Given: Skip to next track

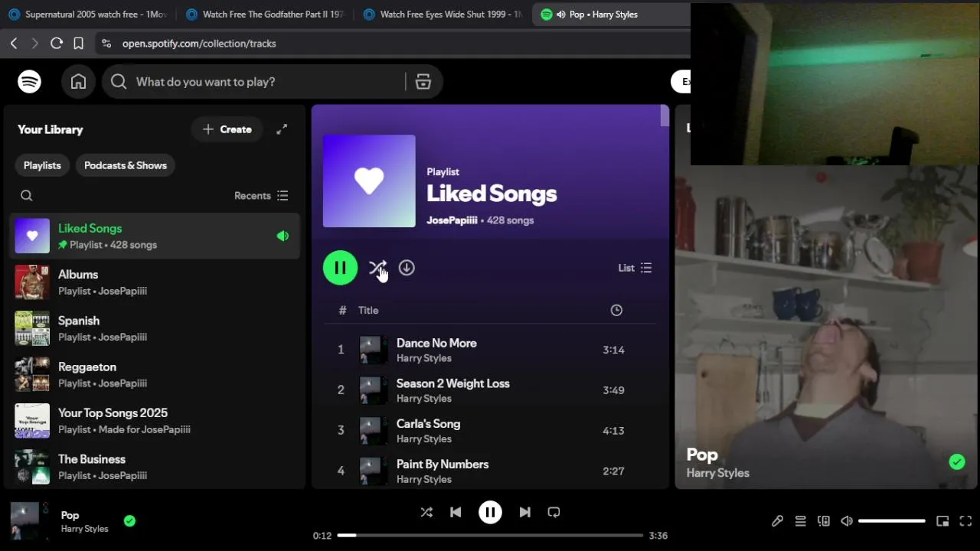Looking at the screenshot, I should tap(524, 512).
